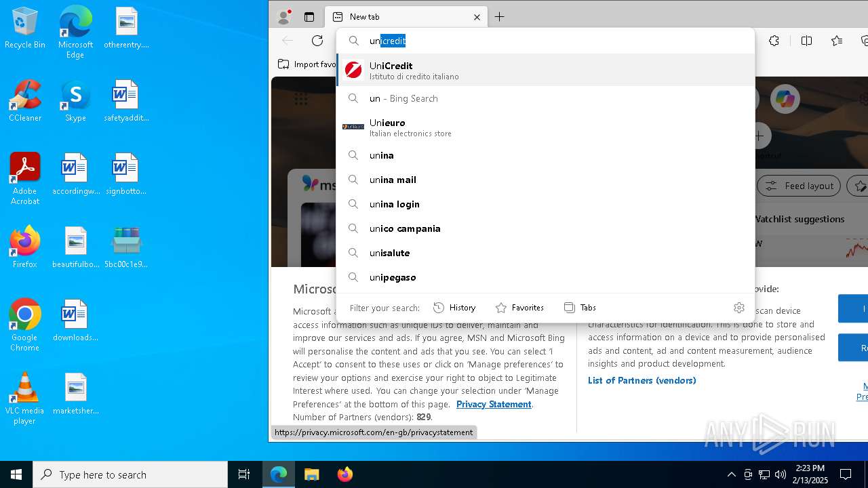Open the Privacy Statement link

[494, 404]
